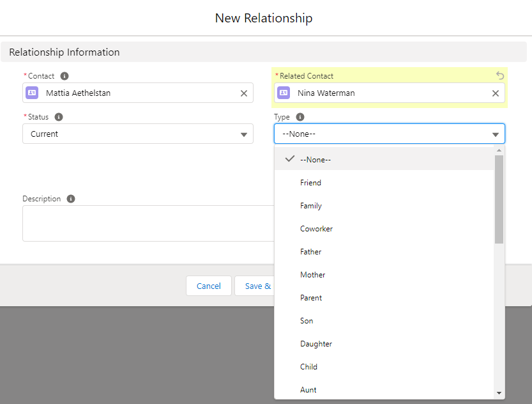Choose Son as relationship type
The image size is (532, 404).
click(384, 321)
